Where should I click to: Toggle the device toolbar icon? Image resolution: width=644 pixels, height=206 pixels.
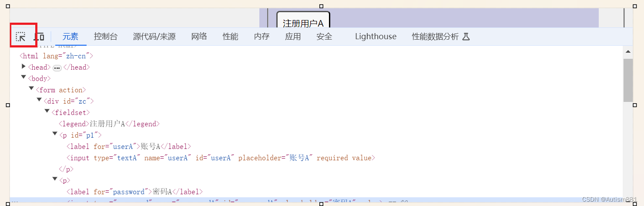click(x=39, y=37)
